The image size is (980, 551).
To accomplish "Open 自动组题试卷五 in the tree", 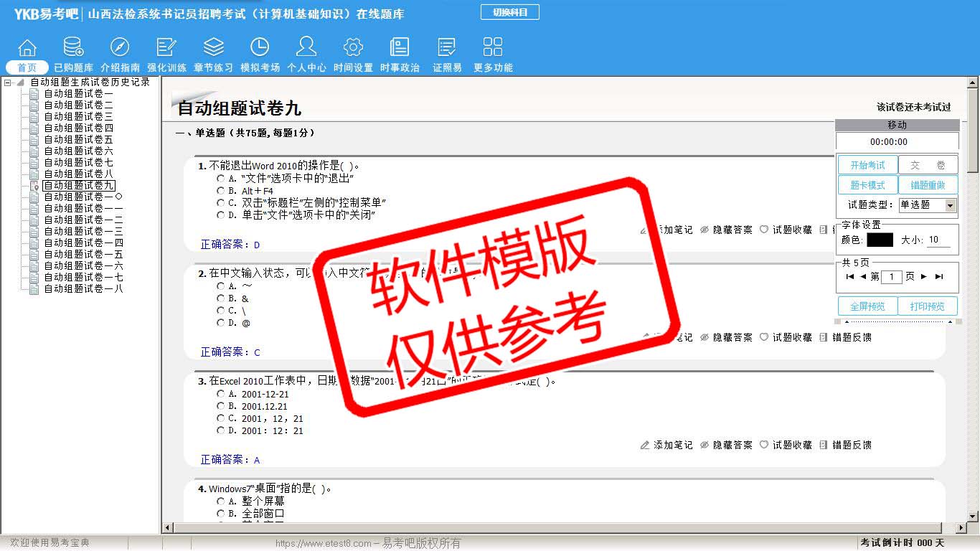I will pos(78,139).
